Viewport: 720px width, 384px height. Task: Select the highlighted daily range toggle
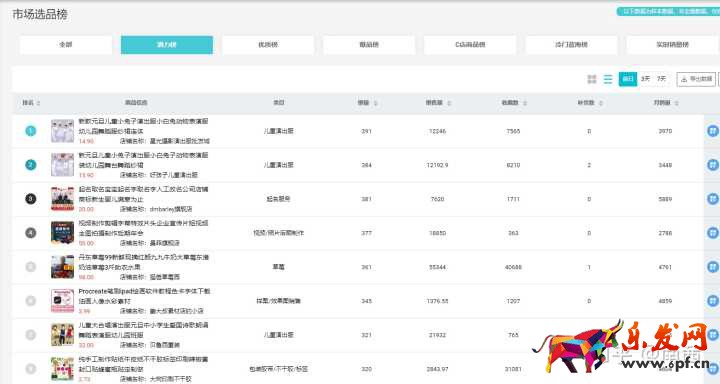(x=628, y=79)
